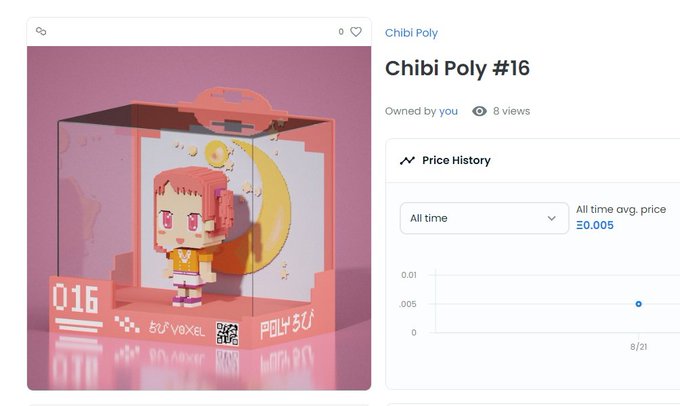Open the "All time" range dropdown
This screenshot has width=680, height=406.
[484, 218]
